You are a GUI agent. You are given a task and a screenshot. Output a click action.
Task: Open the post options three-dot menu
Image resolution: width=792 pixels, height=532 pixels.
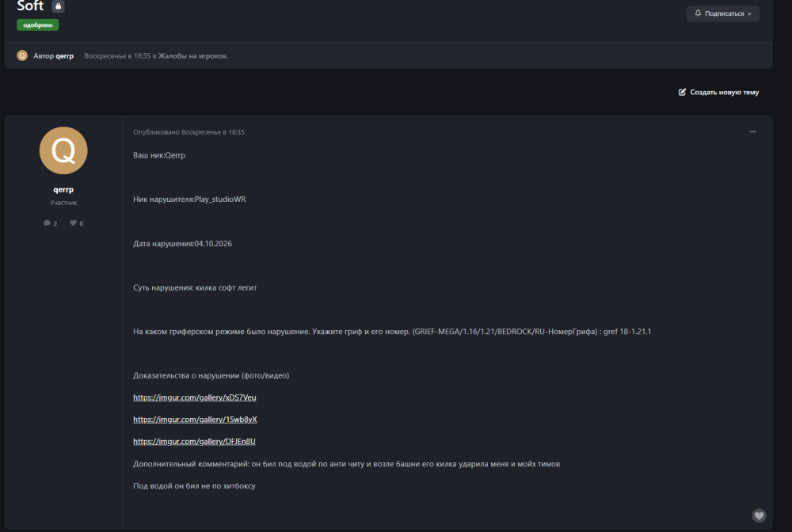click(752, 131)
